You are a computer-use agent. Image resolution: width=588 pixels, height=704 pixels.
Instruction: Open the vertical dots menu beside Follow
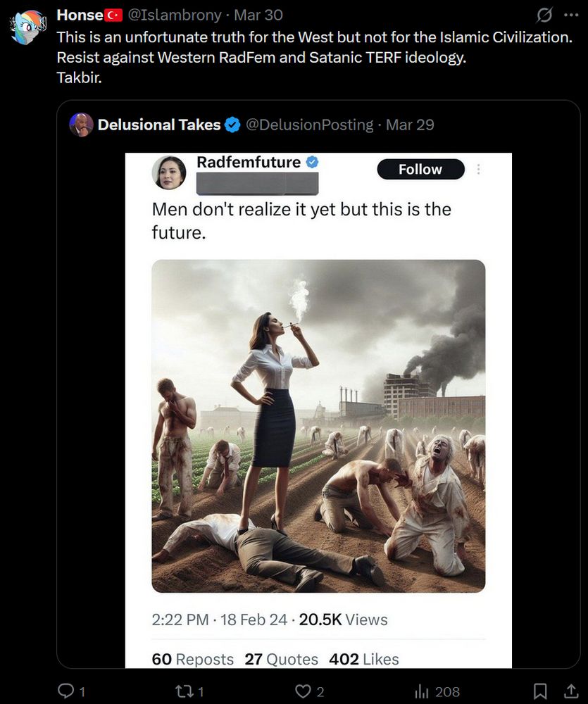point(479,169)
